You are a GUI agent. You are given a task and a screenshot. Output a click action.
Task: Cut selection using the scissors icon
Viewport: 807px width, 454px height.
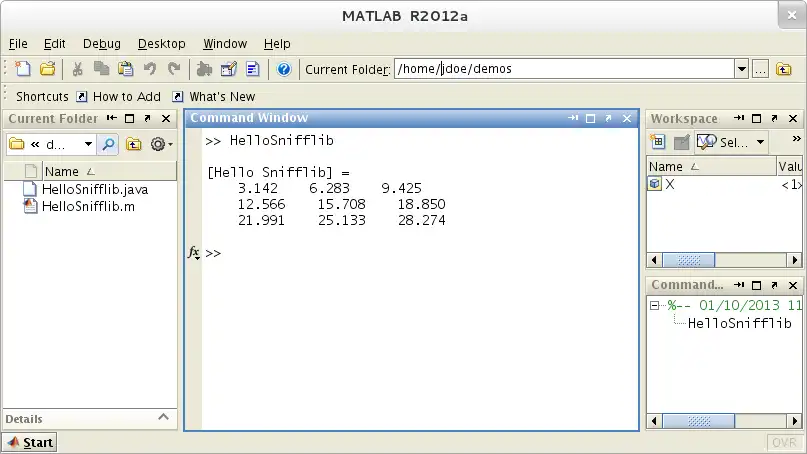click(x=77, y=69)
